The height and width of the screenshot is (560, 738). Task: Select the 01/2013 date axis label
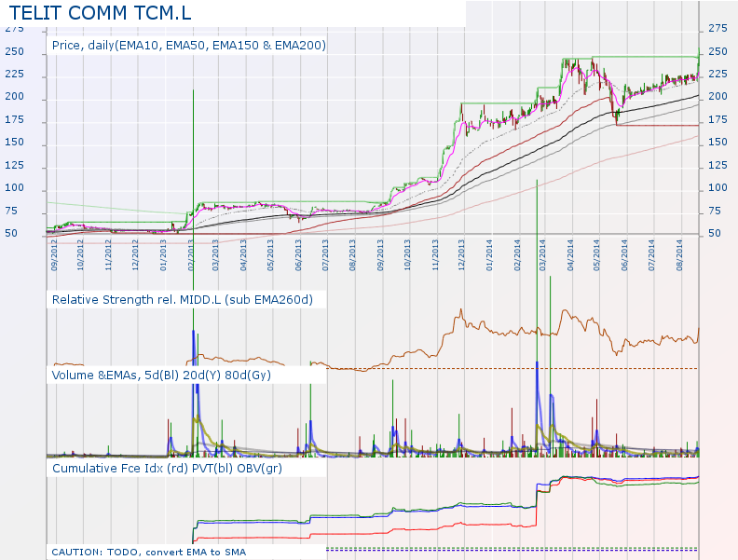(x=163, y=254)
